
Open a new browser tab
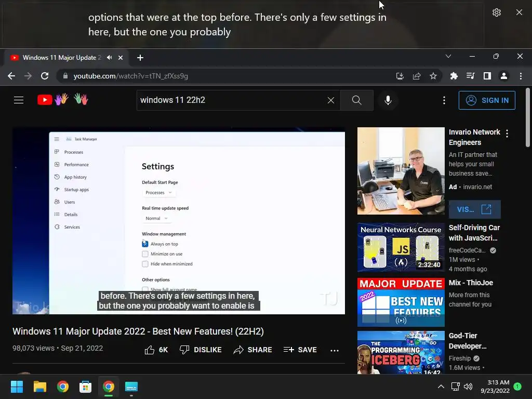pos(140,58)
